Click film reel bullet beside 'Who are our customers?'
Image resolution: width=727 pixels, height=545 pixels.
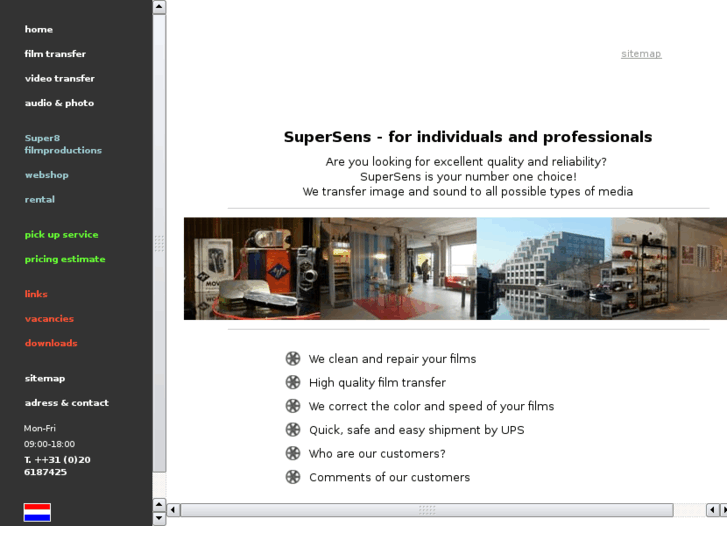293,453
